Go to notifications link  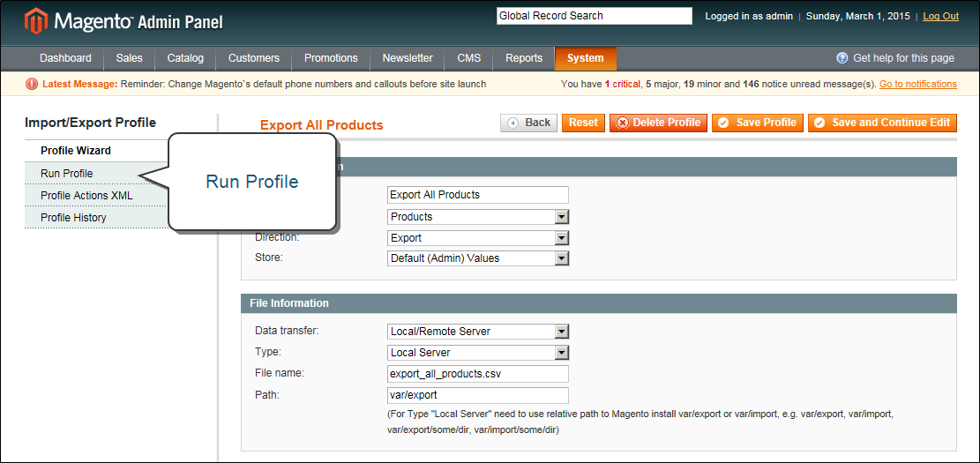(918, 84)
